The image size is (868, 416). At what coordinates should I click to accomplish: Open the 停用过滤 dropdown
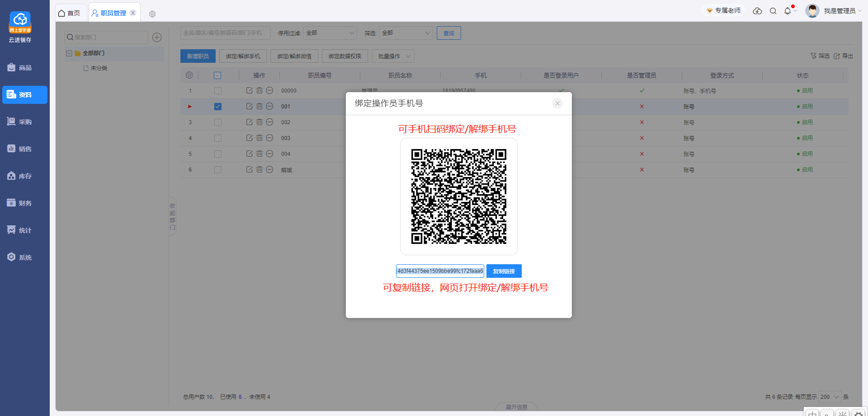click(330, 33)
